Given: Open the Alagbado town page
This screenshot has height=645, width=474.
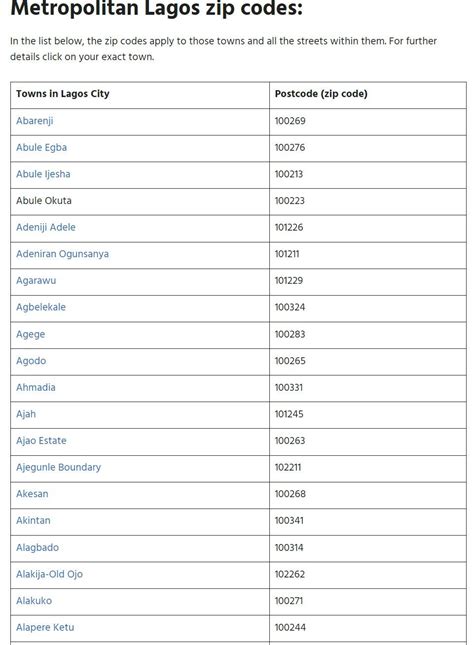Looking at the screenshot, I should point(37,548).
